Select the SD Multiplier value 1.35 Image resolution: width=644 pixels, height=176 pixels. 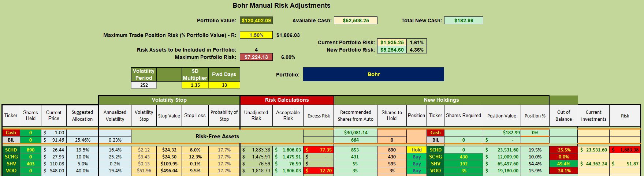[195, 85]
